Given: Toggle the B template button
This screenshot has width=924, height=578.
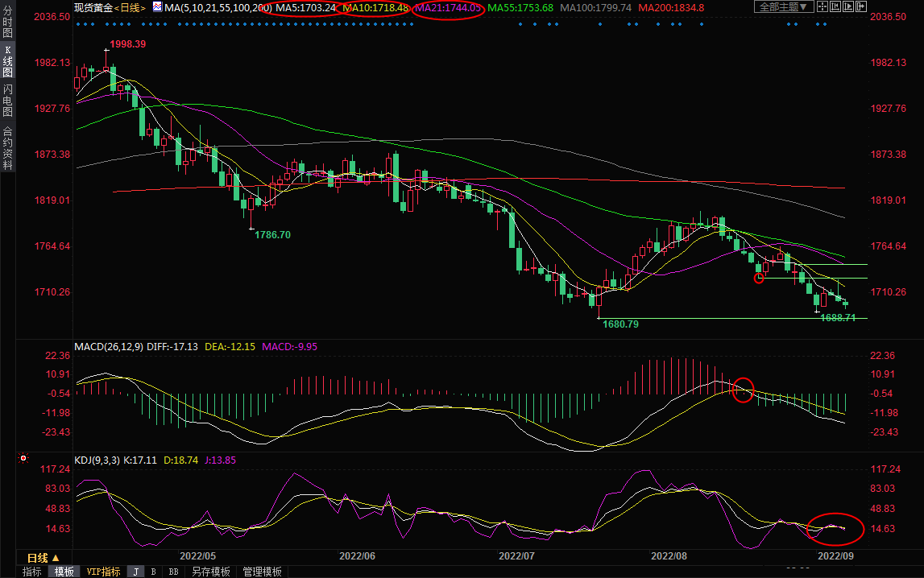Looking at the screenshot, I should [x=153, y=572].
